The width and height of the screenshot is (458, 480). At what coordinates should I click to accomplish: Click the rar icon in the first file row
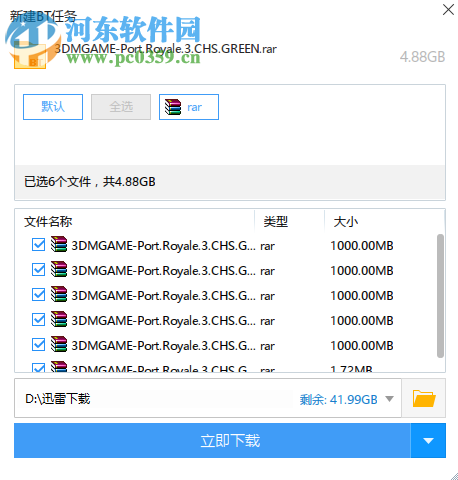click(59, 244)
